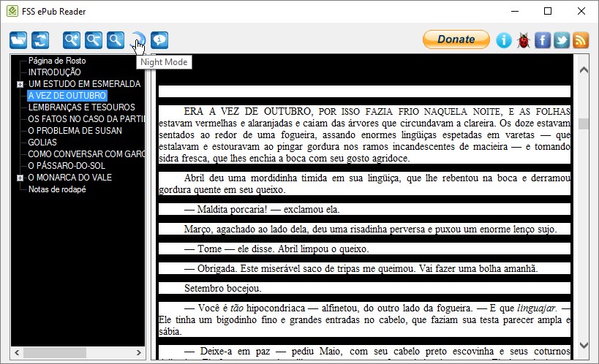Open the GOLIAS chapter
This screenshot has width=599, height=364.
42,143
